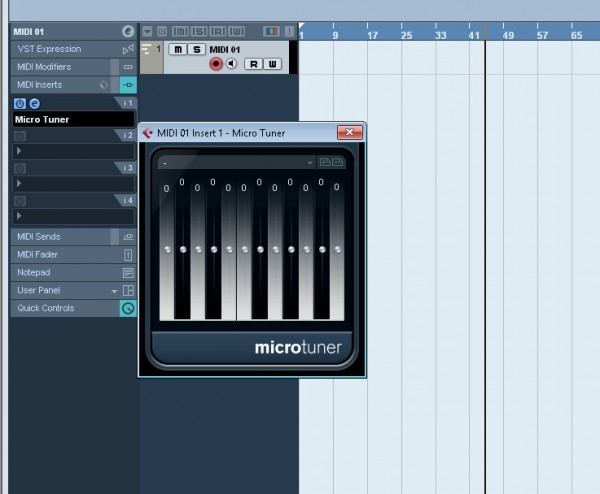Mute the MIDI 01 track

click(178, 50)
